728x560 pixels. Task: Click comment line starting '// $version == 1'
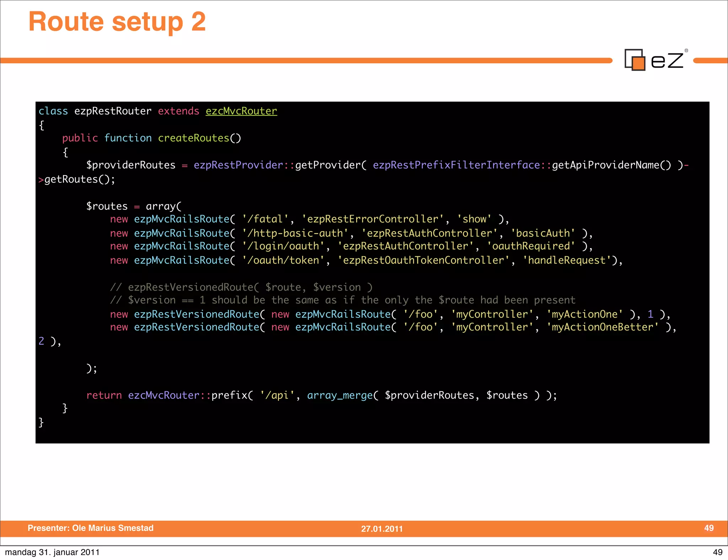pyautogui.click(x=343, y=300)
